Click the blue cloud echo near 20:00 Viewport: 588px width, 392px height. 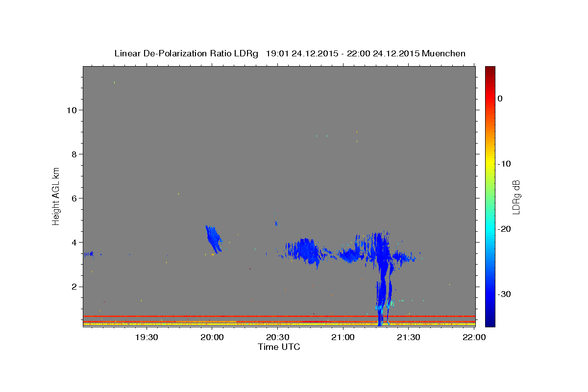click(x=213, y=238)
